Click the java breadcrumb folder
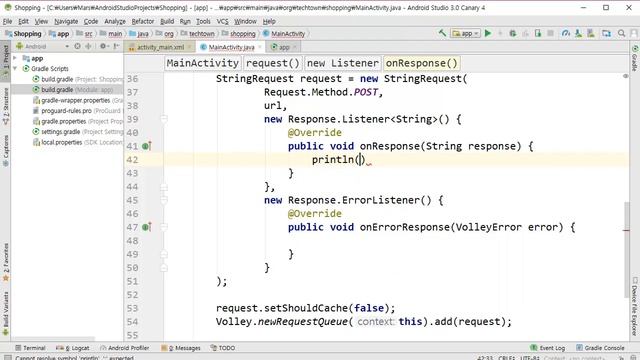Image resolution: width=640 pixels, height=360 pixels. 139,34
